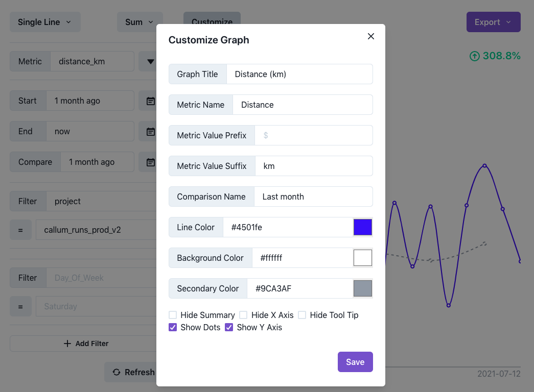Enable the Hide Summary checkbox
This screenshot has height=392, width=534.
(x=173, y=315)
